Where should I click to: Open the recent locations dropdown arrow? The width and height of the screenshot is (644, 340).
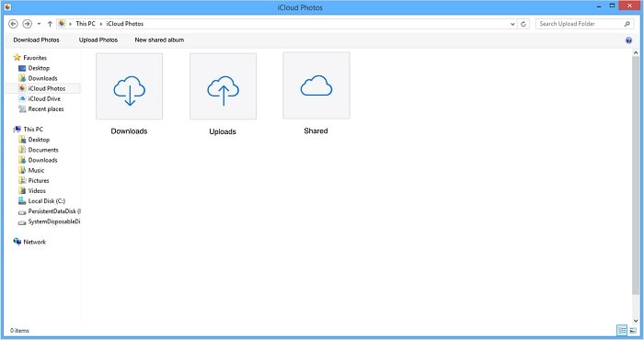tap(39, 24)
